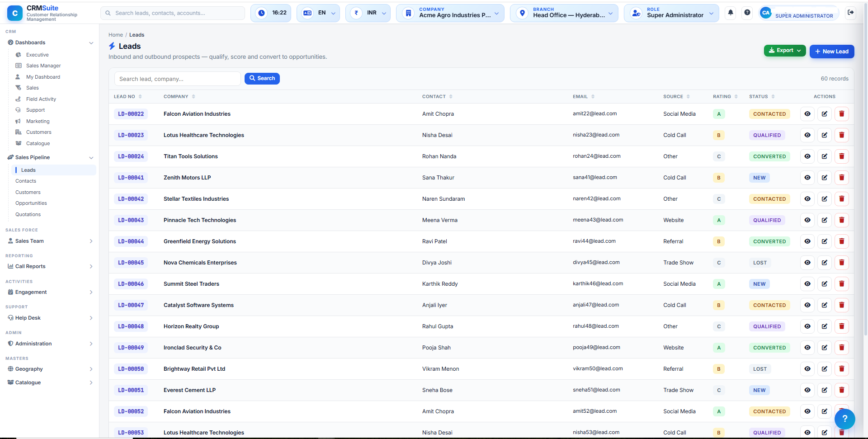Open Opportunities under Sales Pipeline
The image size is (868, 439).
click(x=31, y=203)
